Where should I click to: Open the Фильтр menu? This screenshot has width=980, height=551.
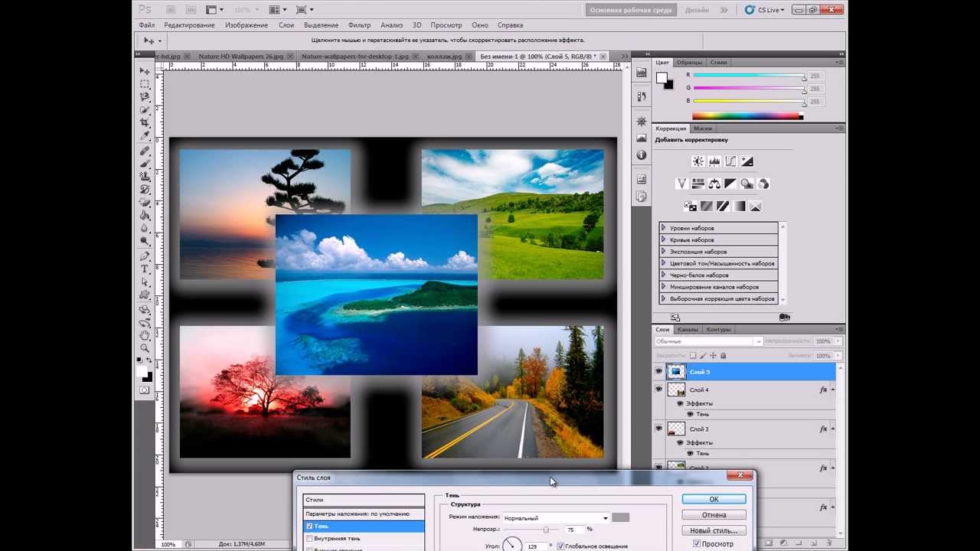pyautogui.click(x=359, y=25)
